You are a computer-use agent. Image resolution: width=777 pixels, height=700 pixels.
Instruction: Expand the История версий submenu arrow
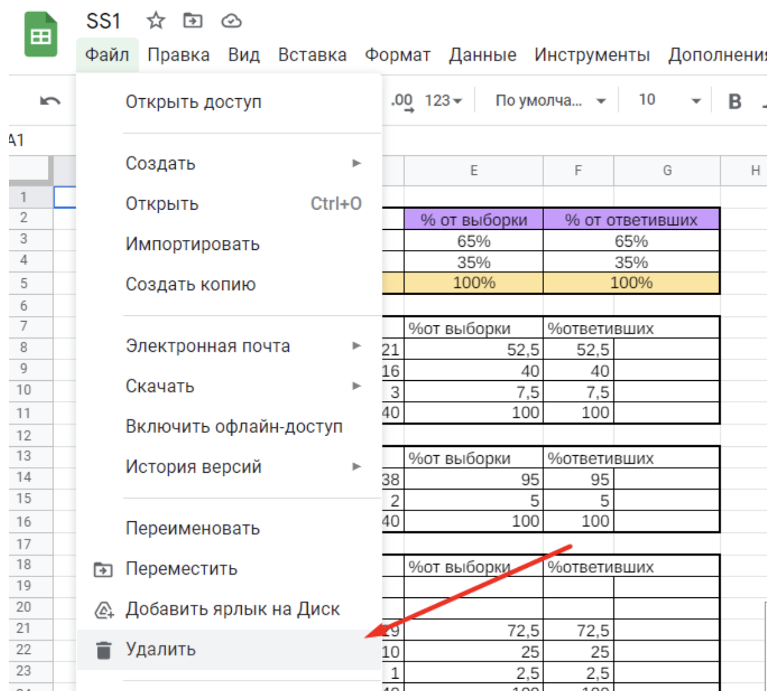tap(357, 466)
